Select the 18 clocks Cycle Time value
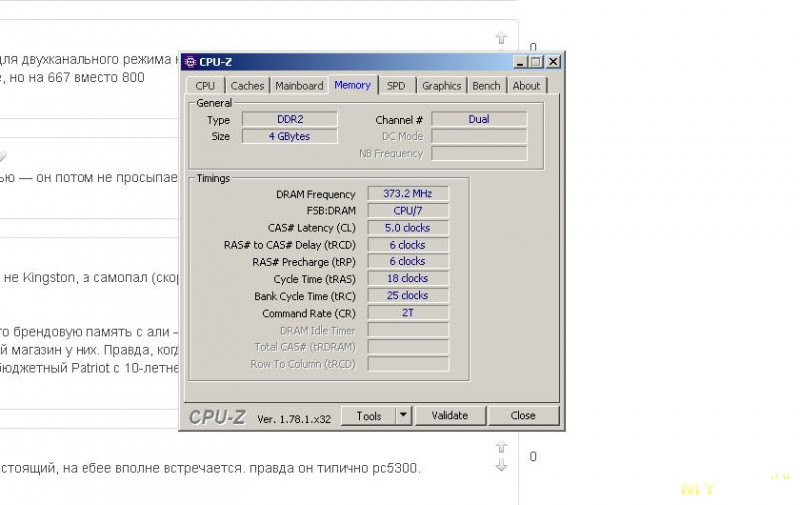Image resolution: width=800 pixels, height=505 pixels. point(408,279)
